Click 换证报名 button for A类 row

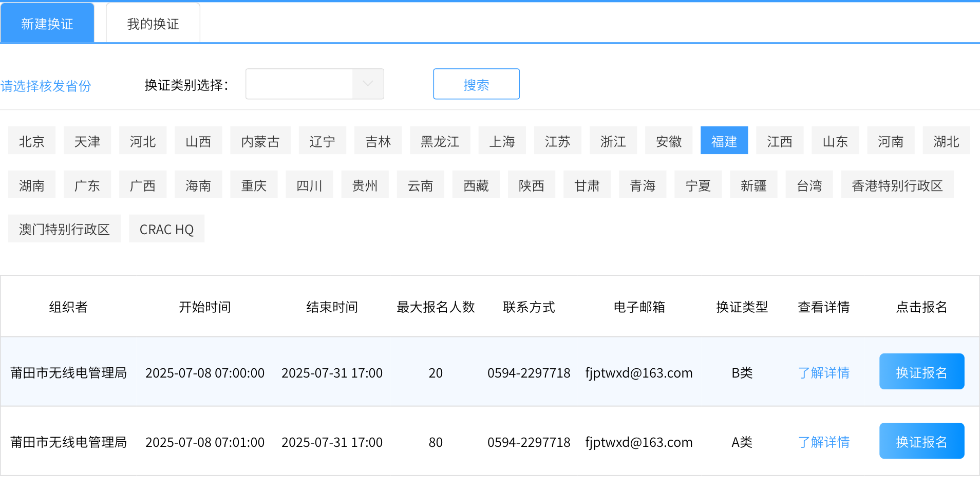(922, 441)
